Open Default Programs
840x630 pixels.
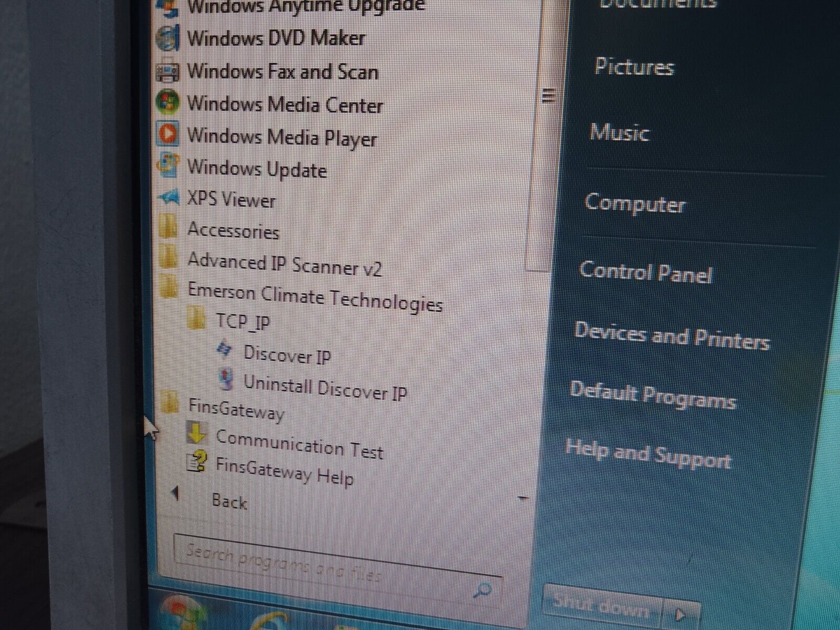[653, 395]
